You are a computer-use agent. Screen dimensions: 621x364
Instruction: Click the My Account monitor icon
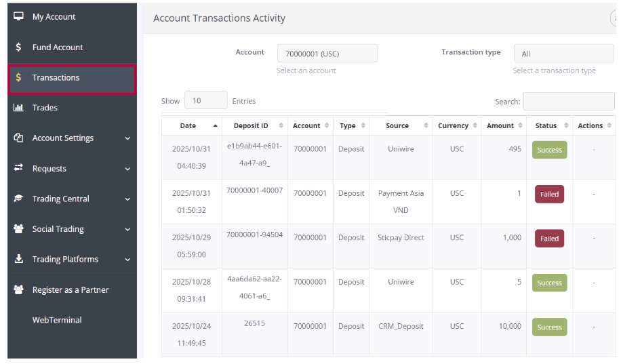point(18,16)
